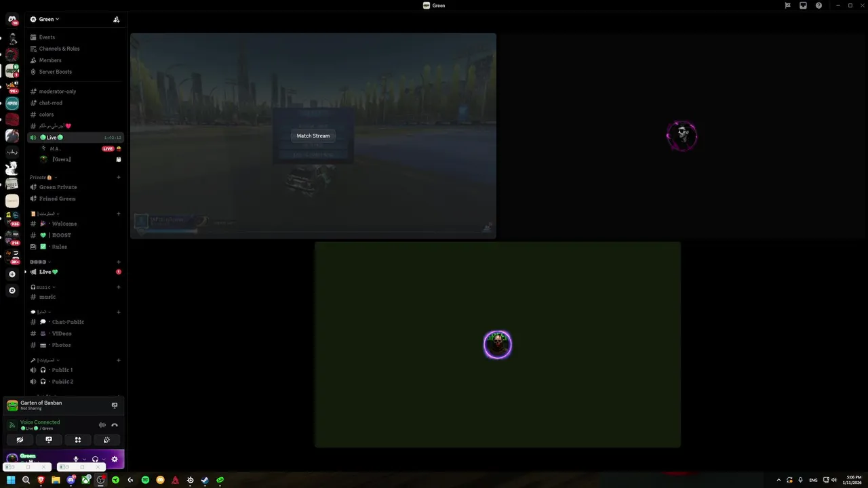868x488 pixels.
Task: Open microphone input options chevron
Action: [x=84, y=459]
